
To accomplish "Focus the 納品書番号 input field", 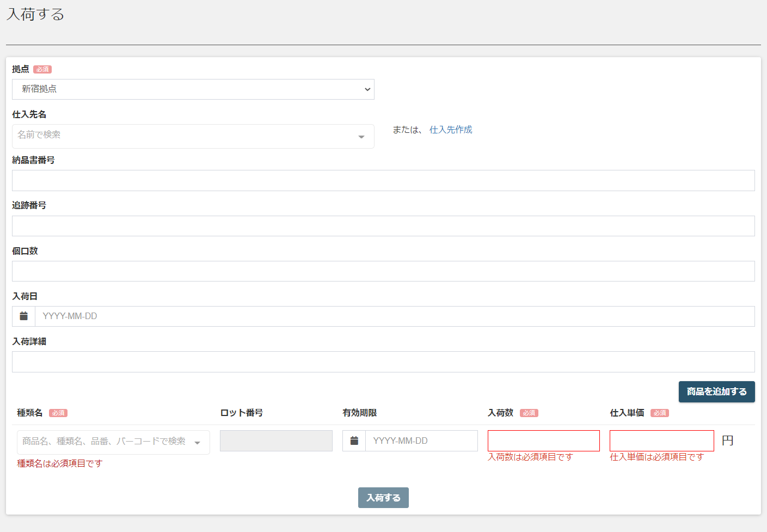I will 383,181.
